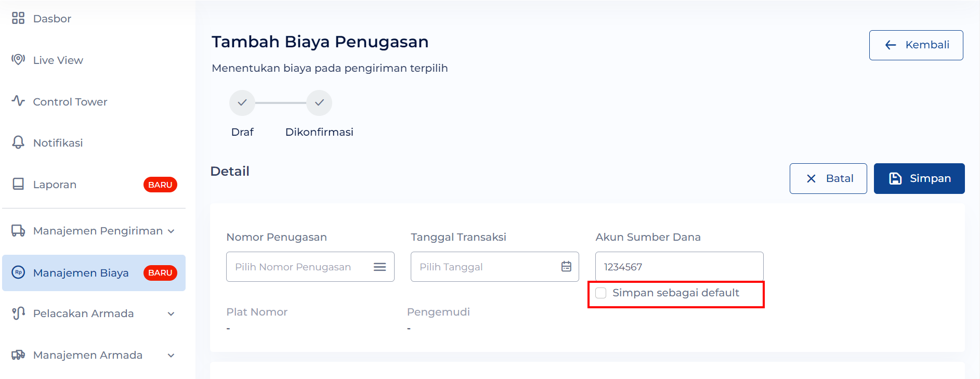Expand Manajemen Pengiriman chevron
The image size is (980, 379).
[171, 231]
